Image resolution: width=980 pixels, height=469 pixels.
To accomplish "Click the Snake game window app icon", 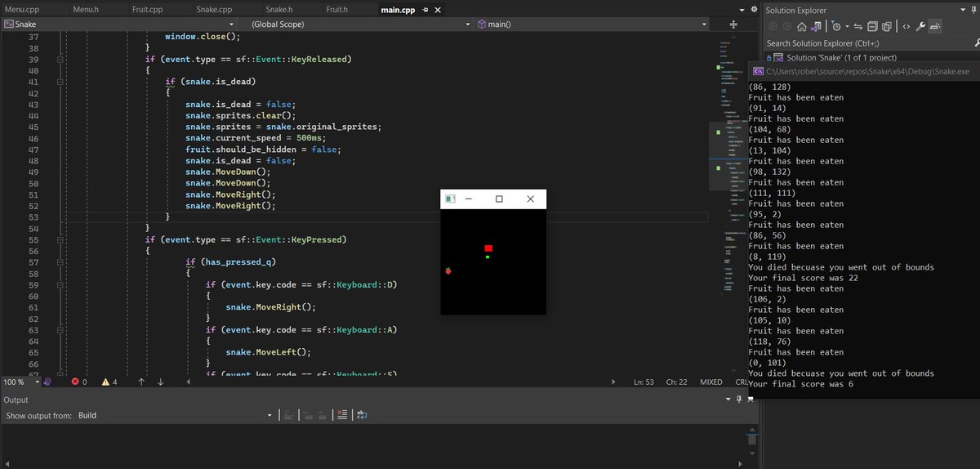I will pyautogui.click(x=450, y=199).
